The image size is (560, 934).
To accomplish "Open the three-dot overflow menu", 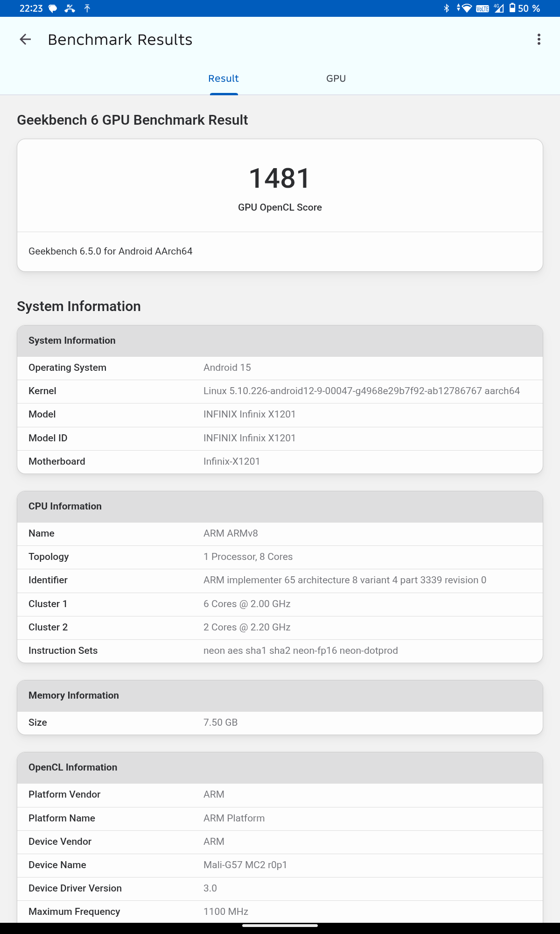I will 539,40.
